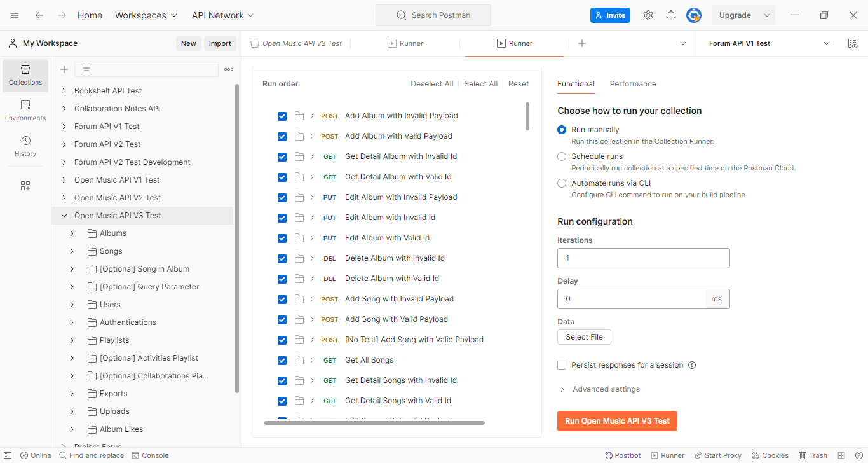Switch to the first Runner tab

(x=405, y=43)
